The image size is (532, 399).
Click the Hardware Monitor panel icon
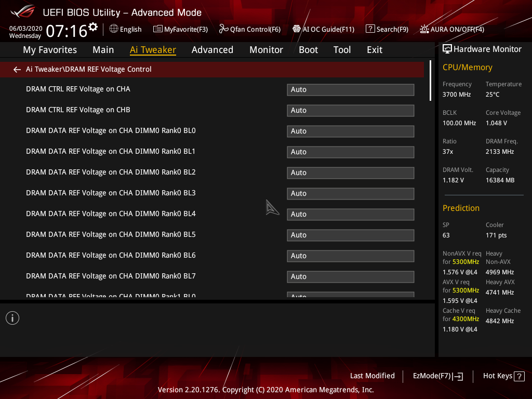pos(448,48)
